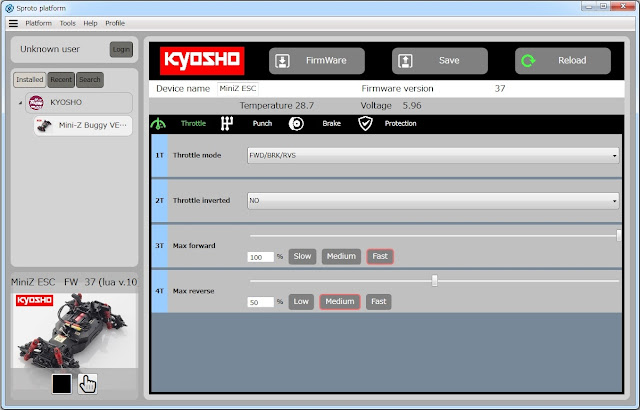Click the Firmware version value 37

pos(500,89)
